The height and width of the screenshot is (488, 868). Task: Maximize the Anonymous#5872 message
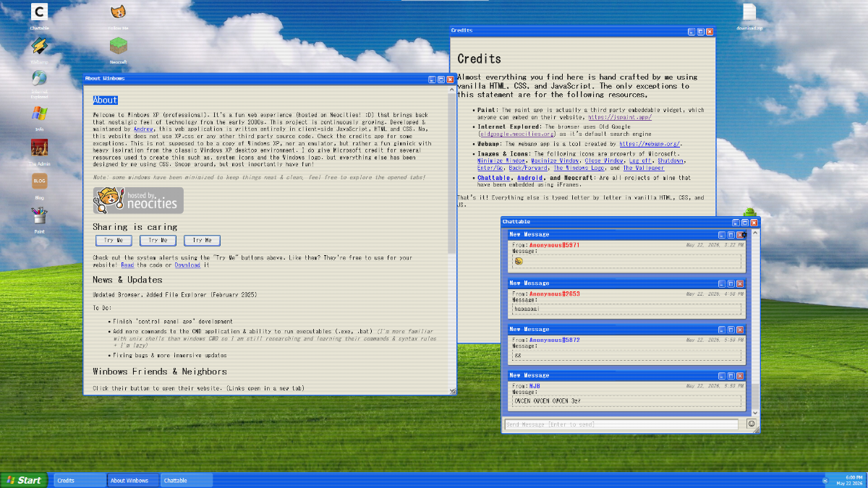[x=731, y=329]
